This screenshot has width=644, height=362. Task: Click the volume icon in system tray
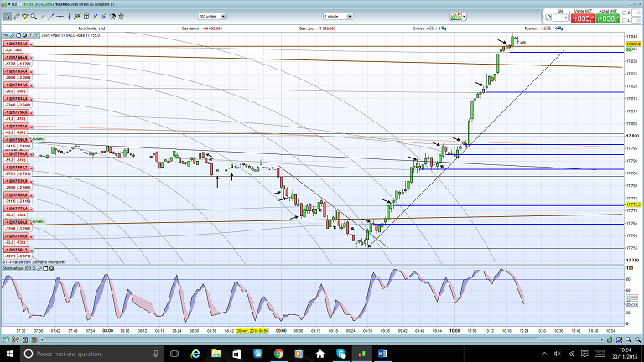(558, 354)
